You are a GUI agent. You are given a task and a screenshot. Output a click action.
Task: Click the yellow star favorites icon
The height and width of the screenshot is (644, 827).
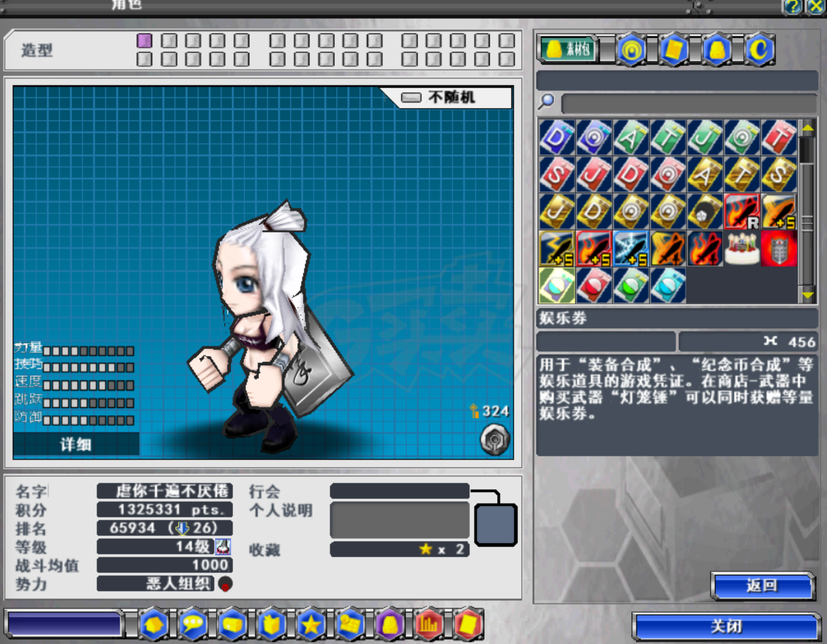click(311, 625)
